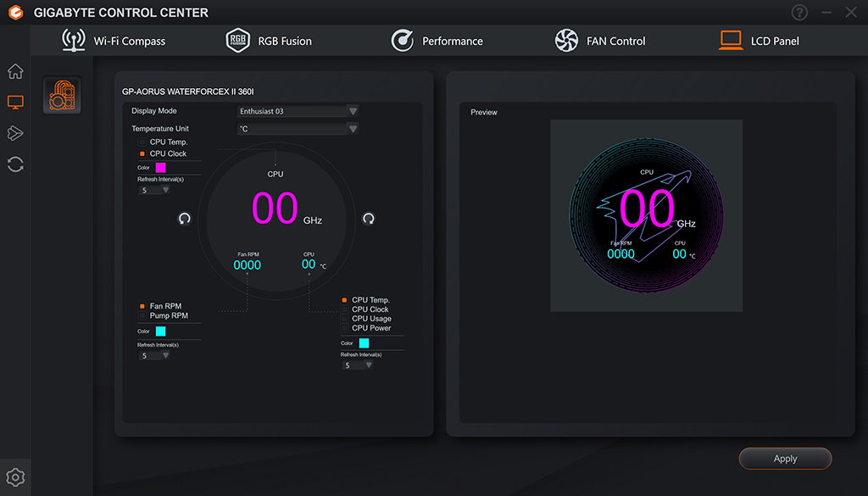Select the AORUS Waterforce device thumbnail icon
This screenshot has height=496, width=868.
click(x=62, y=95)
